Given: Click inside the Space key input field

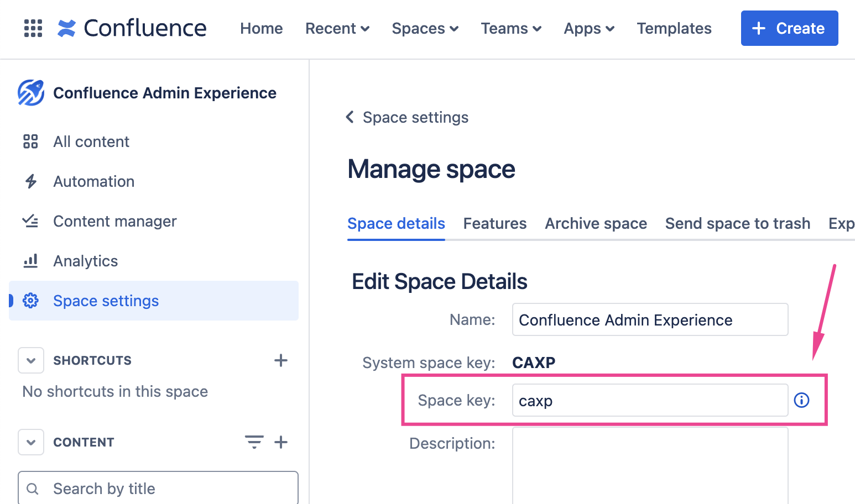Looking at the screenshot, I should 650,400.
